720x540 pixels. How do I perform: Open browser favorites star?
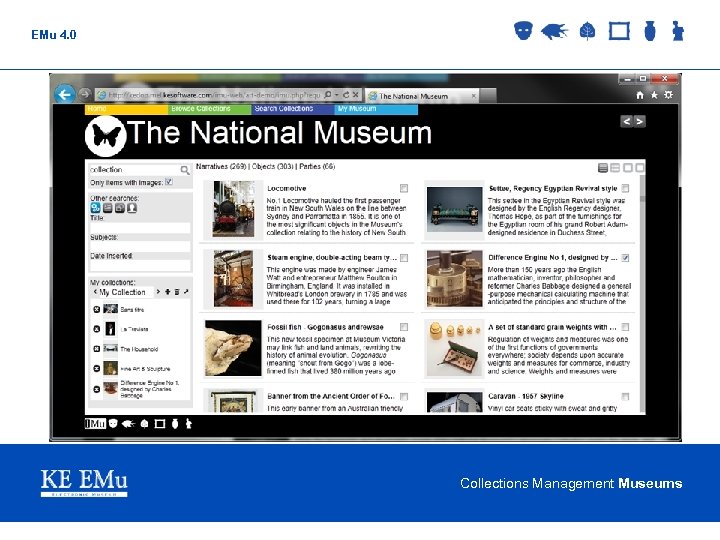tap(654, 95)
